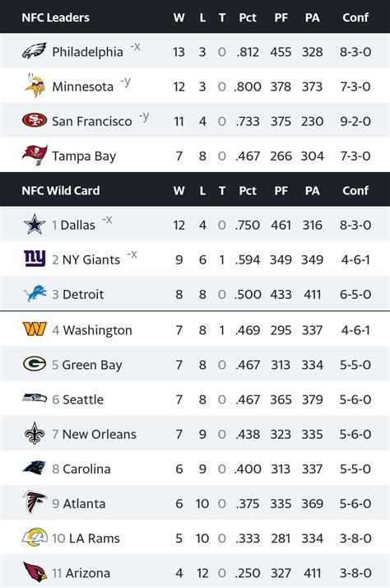Viewport: 390px width, 588px height.
Task: Click the Tampa Bay Buccaneers logo
Action: (35, 155)
